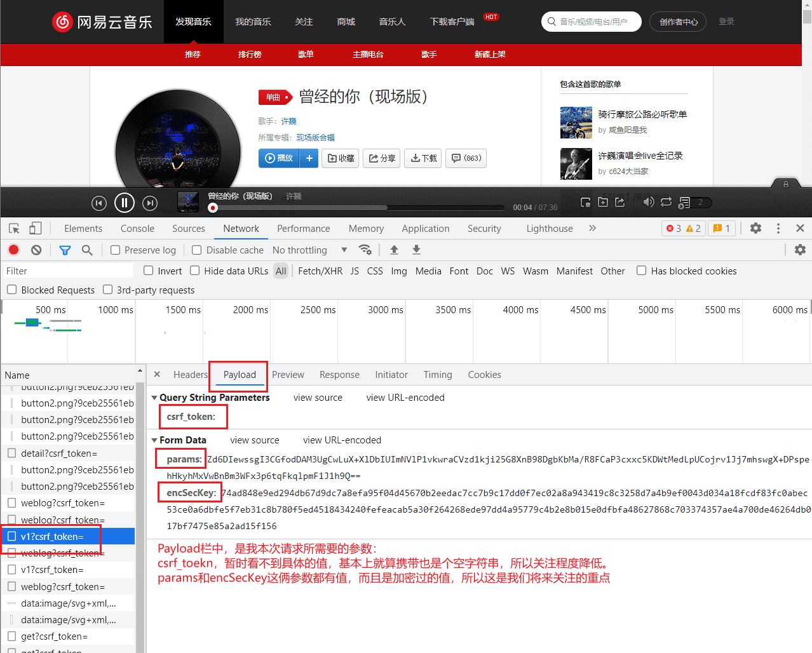Screen dimensions: 812x653
Task: Click the export HAR download icon
Action: pos(416,250)
